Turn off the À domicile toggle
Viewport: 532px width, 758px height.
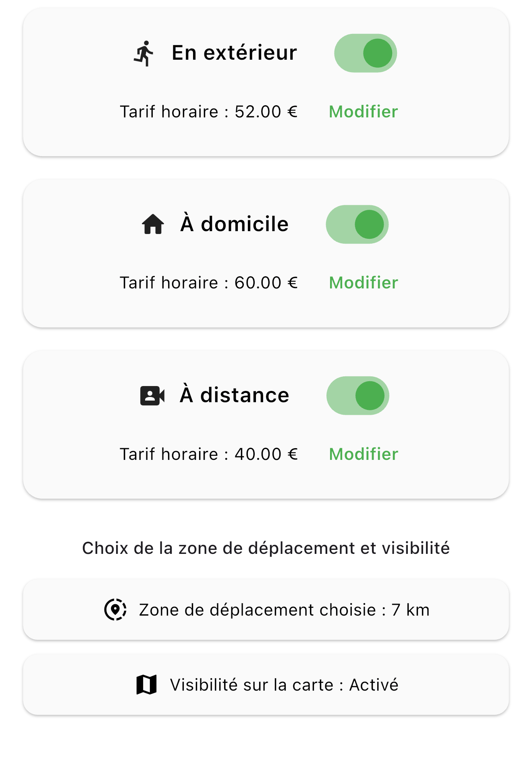coord(357,224)
